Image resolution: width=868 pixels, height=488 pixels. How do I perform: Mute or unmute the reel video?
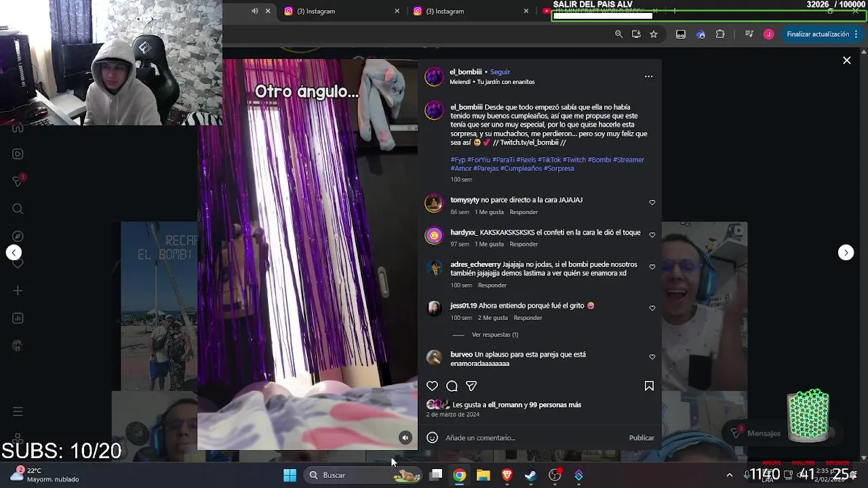(406, 438)
